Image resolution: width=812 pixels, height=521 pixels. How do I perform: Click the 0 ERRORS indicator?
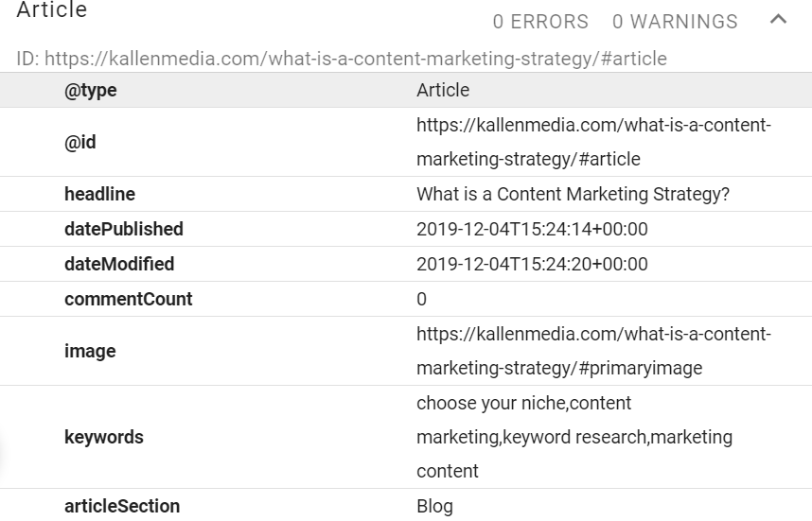click(540, 21)
